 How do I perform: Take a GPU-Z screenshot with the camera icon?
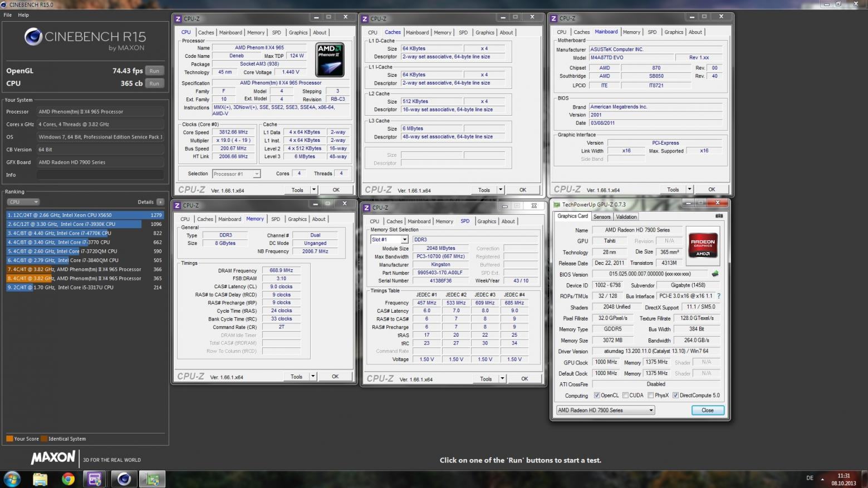(719, 216)
